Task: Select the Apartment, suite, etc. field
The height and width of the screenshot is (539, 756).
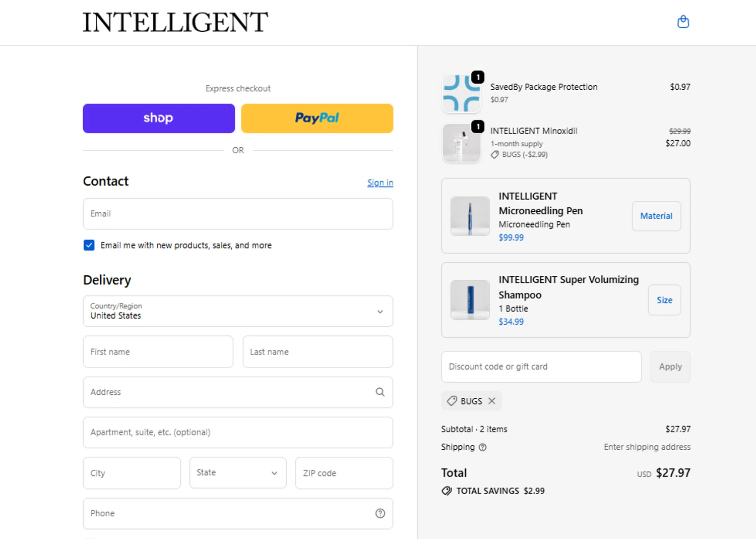Action: (x=238, y=433)
